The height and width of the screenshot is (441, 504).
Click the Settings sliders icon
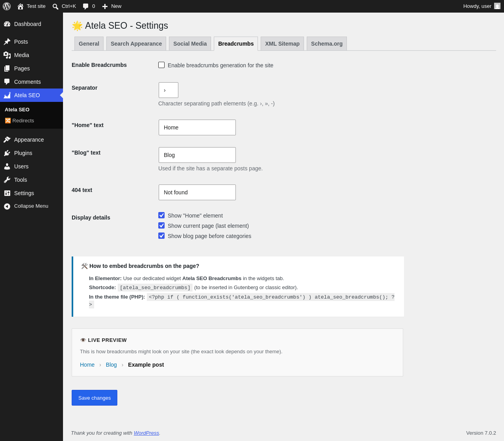(7, 193)
